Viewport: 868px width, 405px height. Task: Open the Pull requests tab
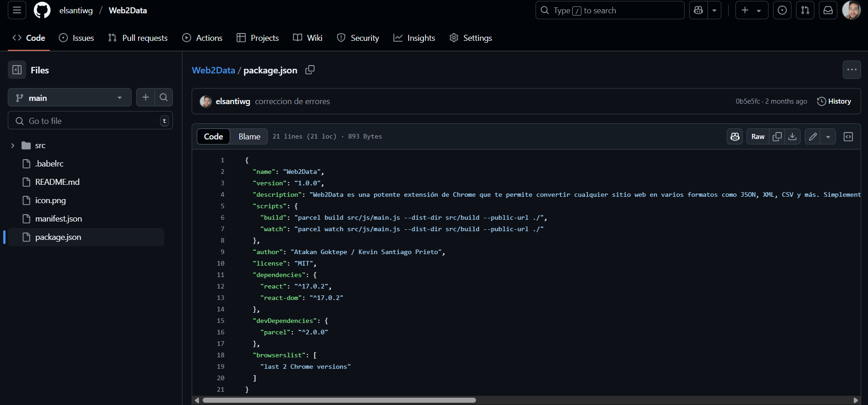point(138,38)
